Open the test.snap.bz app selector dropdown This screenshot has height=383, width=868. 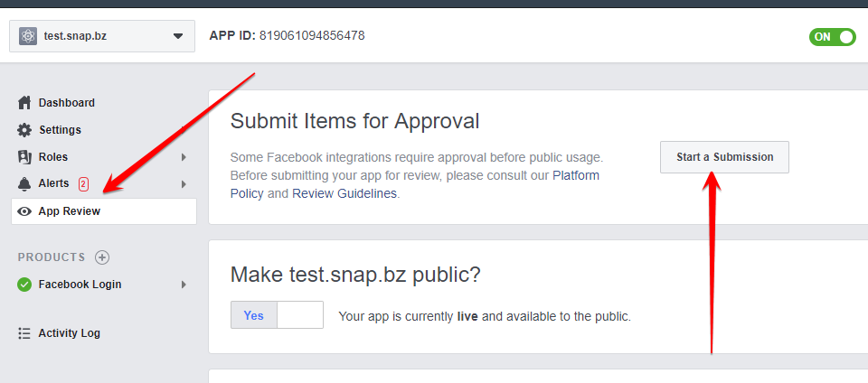pyautogui.click(x=102, y=36)
